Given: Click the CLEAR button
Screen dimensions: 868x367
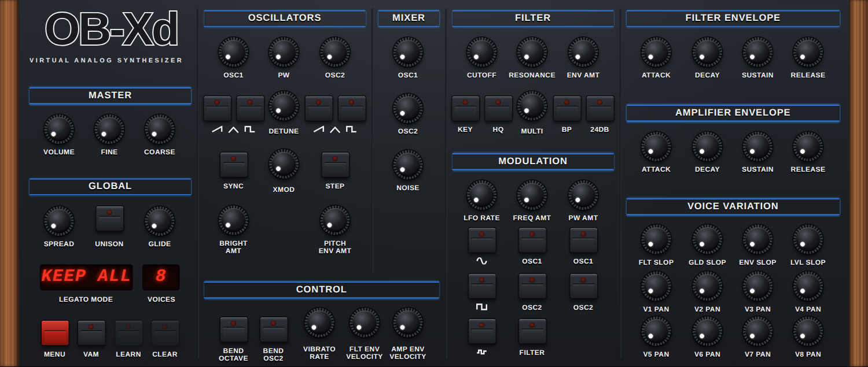Looking at the screenshot, I should 165,333.
